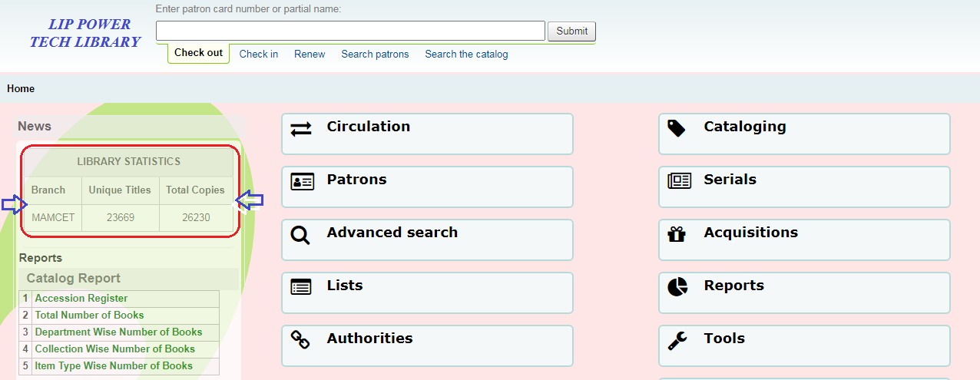Click the LIBRARY STATISTICS table title
The height and width of the screenshot is (380, 980).
tap(129, 161)
